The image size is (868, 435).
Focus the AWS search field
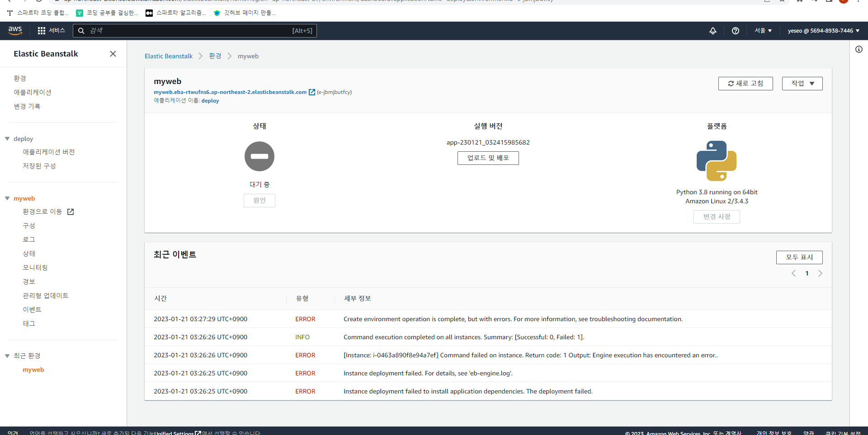click(195, 31)
